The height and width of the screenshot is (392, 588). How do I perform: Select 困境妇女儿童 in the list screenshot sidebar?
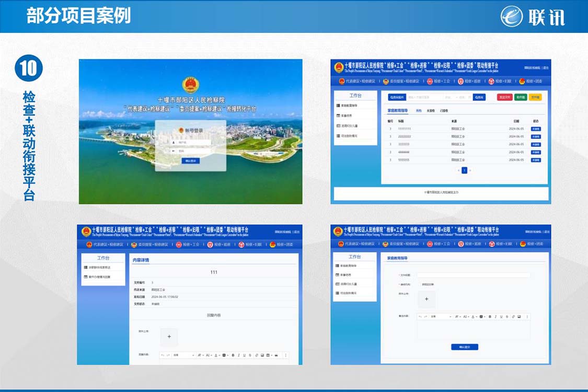(347, 125)
